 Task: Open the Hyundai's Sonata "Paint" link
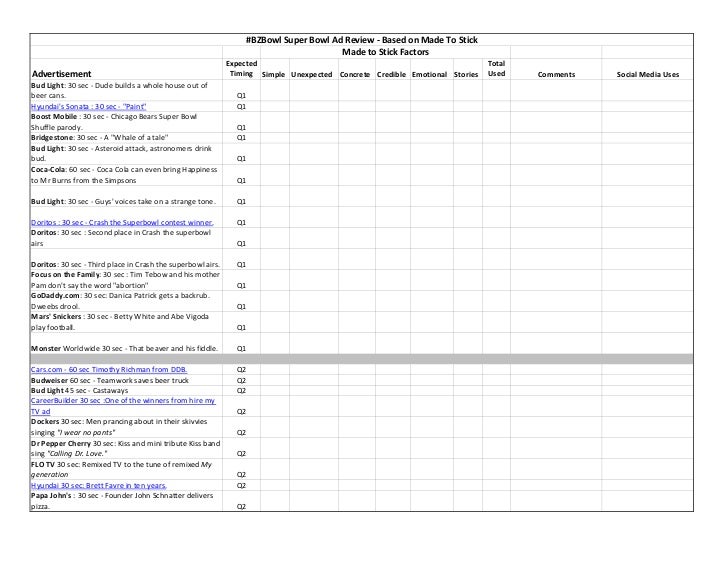89,106
